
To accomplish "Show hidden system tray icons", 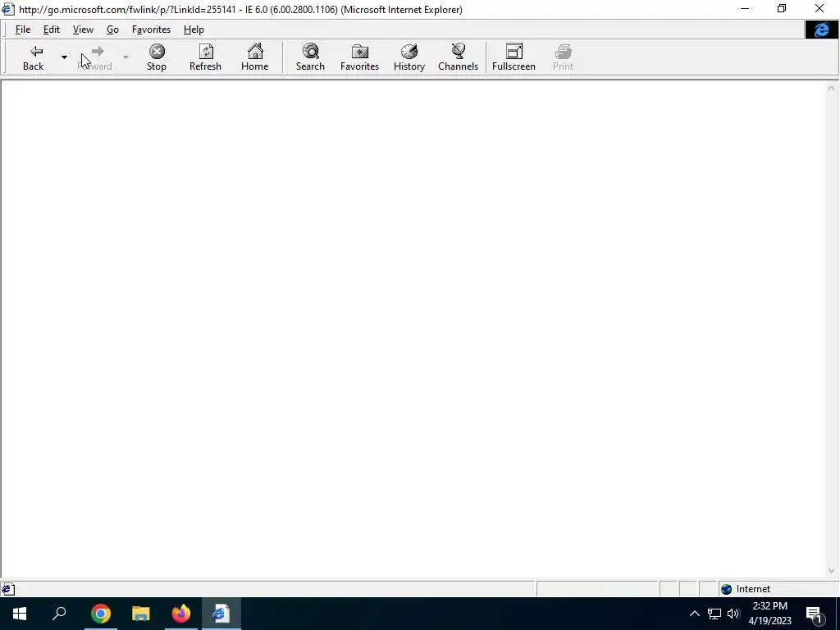I will point(694,614).
